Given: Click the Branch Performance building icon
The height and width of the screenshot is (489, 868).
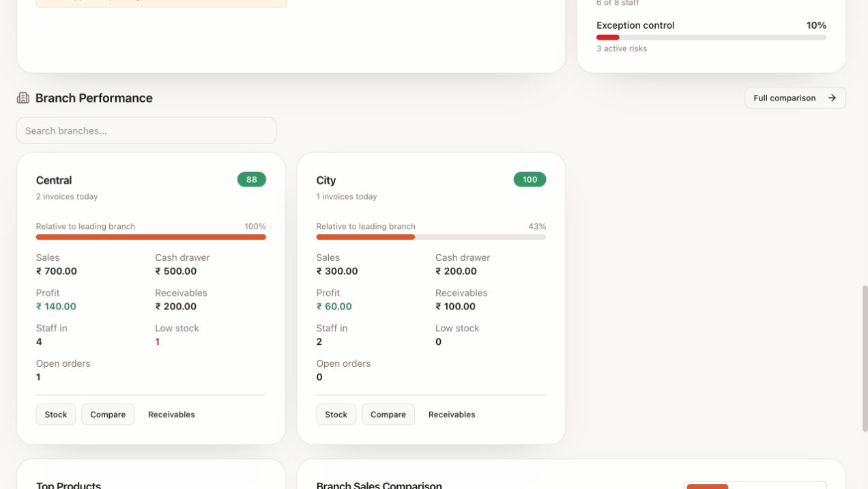Looking at the screenshot, I should click(23, 98).
